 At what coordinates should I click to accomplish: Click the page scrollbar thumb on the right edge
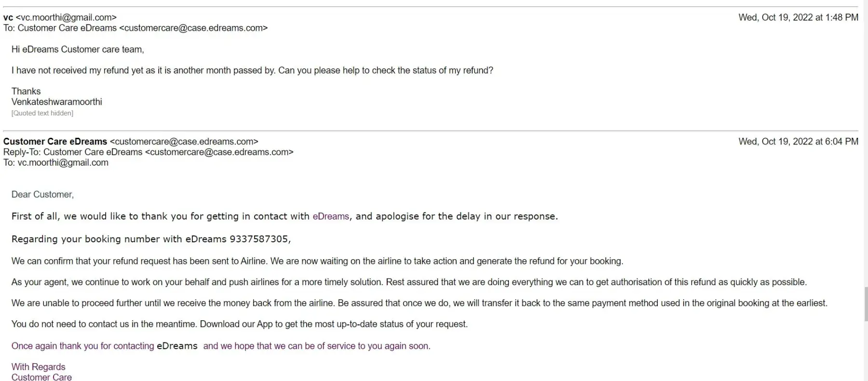[x=866, y=303]
